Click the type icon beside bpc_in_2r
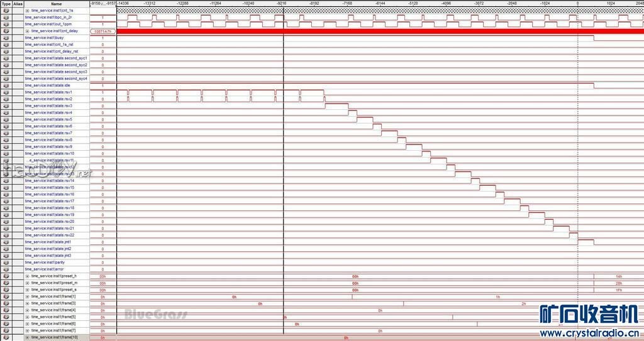The height and width of the screenshot is (341, 644). (x=6, y=18)
